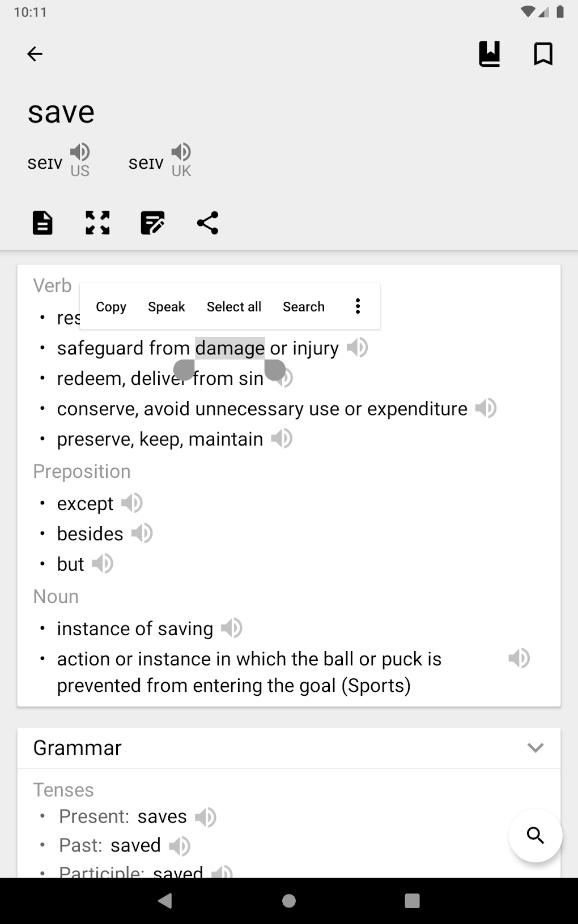Tap Search in the selection menu
Viewport: 578px width, 924px height.
click(304, 307)
